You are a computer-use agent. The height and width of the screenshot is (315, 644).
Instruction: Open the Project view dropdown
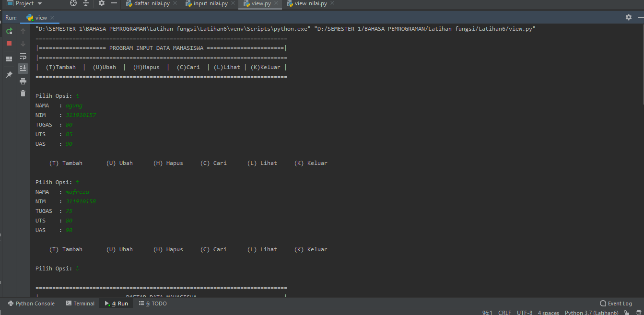point(24,3)
